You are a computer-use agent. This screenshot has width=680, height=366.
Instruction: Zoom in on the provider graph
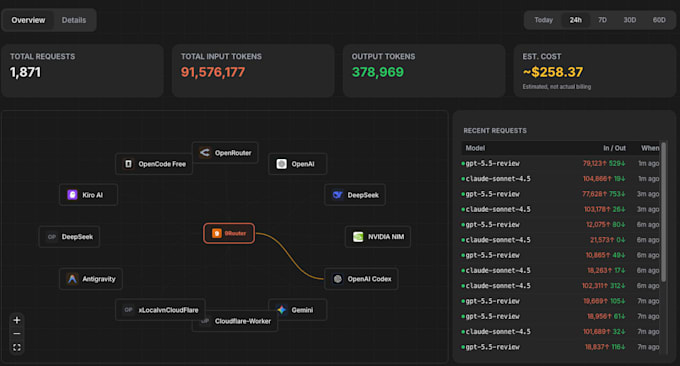tap(17, 320)
